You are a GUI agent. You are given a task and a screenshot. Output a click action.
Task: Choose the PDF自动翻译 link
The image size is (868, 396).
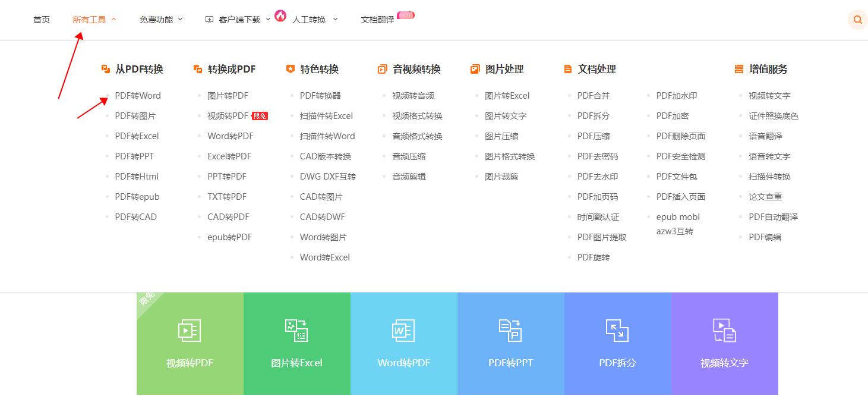point(774,217)
